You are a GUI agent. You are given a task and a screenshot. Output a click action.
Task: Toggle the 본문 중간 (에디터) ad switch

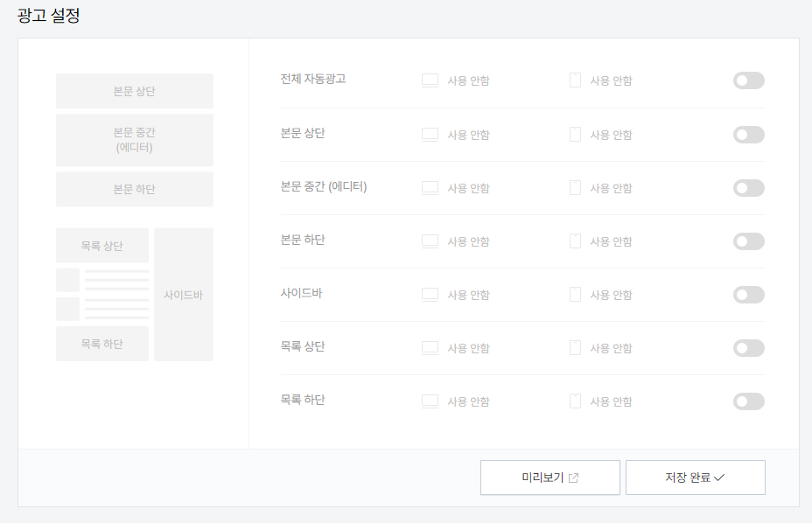748,188
